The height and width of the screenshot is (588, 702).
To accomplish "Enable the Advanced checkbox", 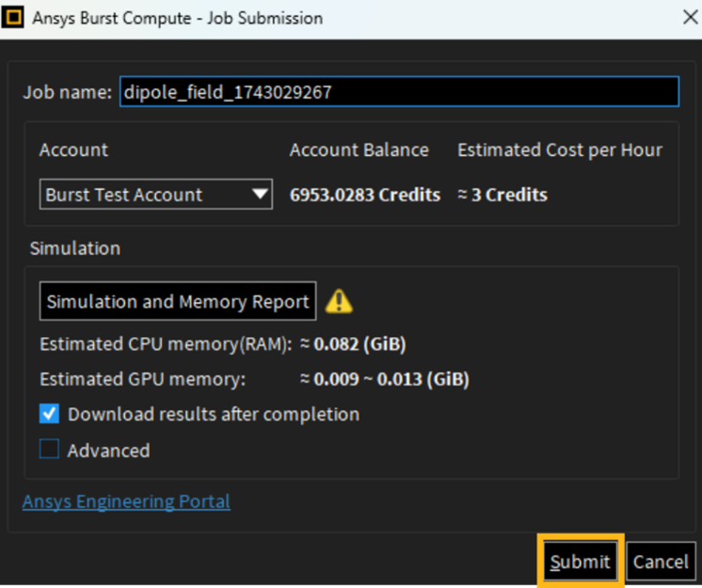I will click(x=49, y=450).
